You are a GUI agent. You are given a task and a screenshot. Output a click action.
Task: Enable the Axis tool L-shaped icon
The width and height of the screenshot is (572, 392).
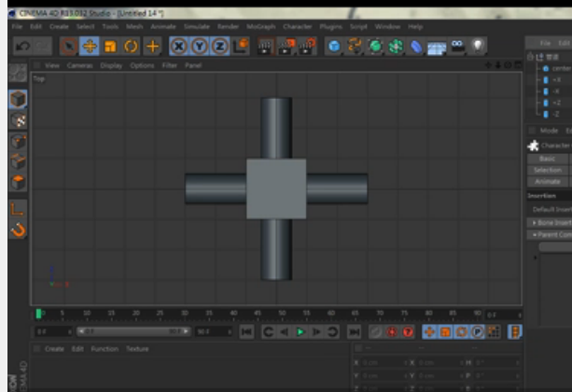pos(18,209)
